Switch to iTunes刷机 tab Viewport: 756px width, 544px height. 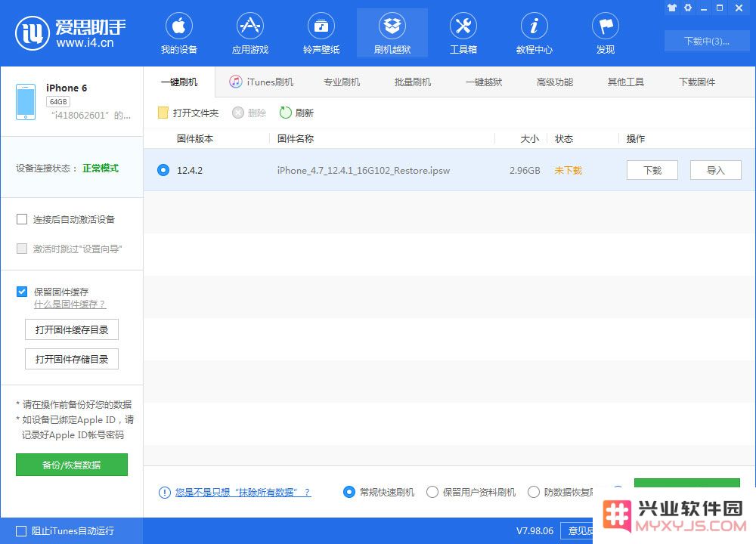click(x=262, y=82)
